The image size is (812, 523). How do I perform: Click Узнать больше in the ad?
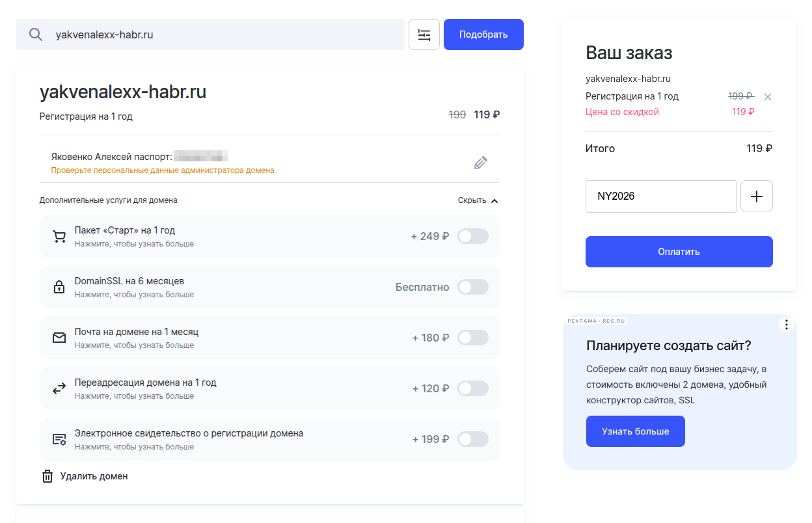click(635, 431)
